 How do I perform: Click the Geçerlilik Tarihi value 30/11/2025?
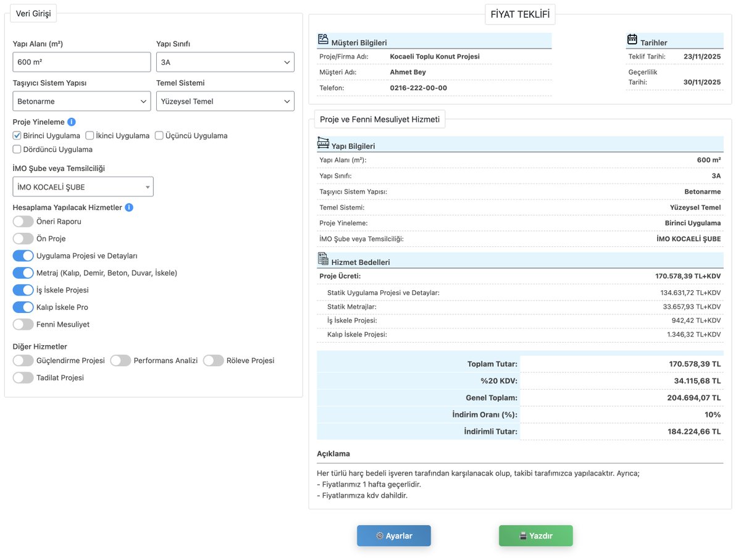coord(702,82)
